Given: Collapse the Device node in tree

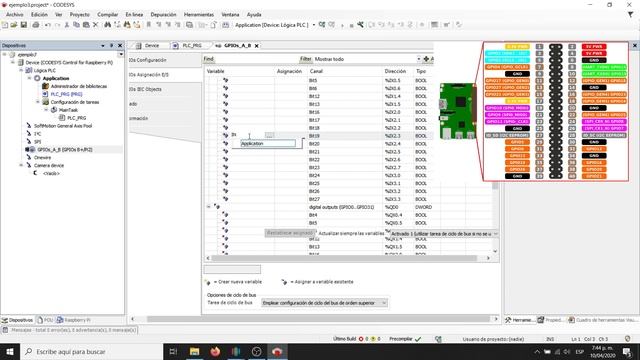Looking at the screenshot, I should coord(13,62).
